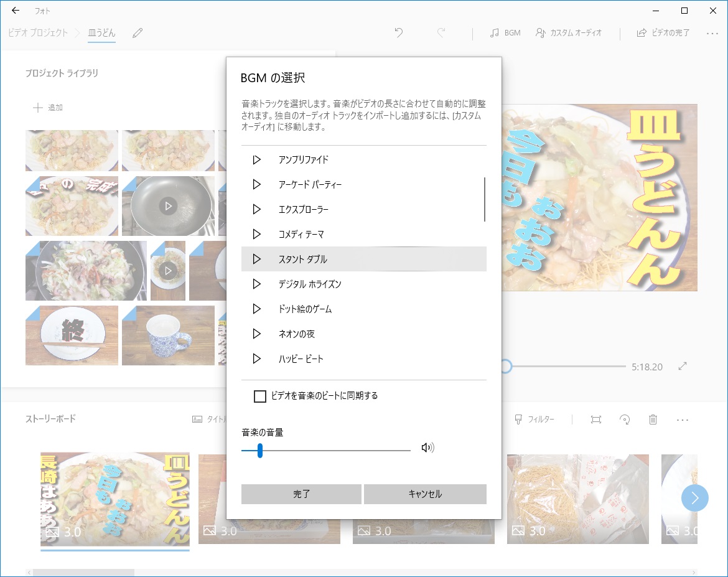Select the noodle package storyboard clip

click(577, 499)
